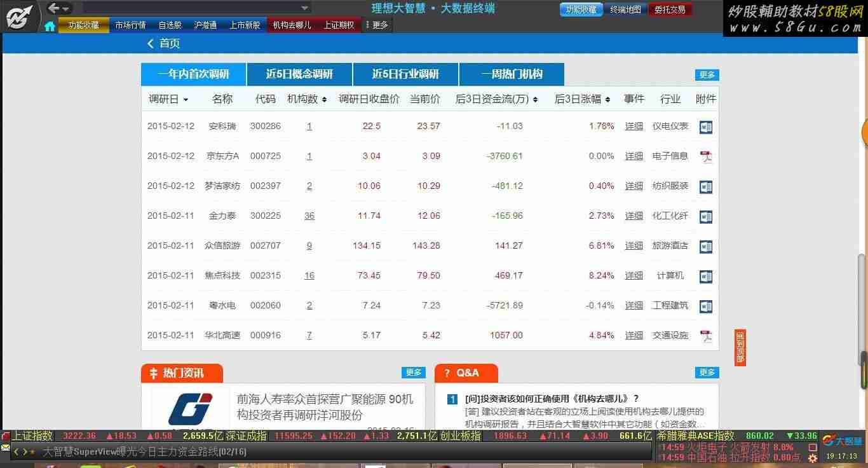
Task: Click the 终端地图 button
Action: [625, 10]
